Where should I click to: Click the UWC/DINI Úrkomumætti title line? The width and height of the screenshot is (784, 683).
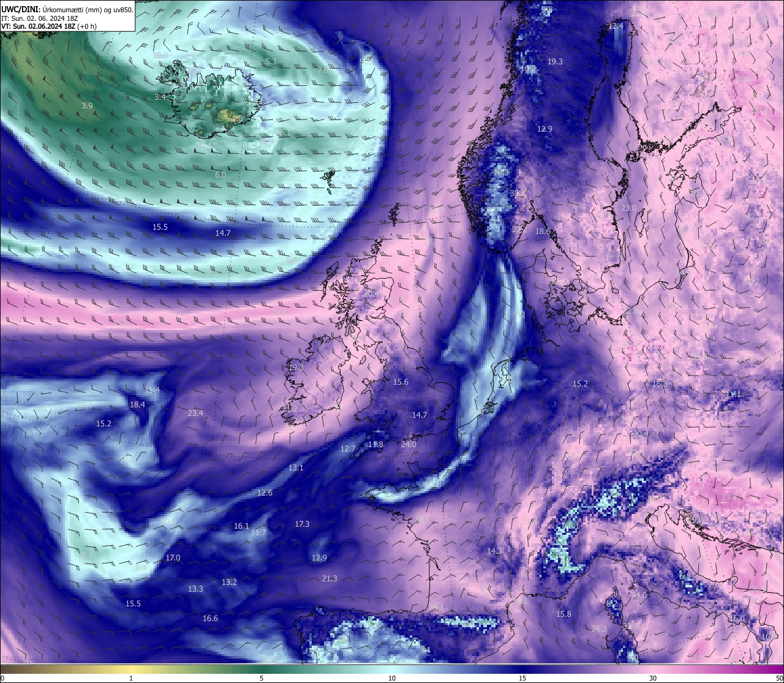[x=67, y=10]
